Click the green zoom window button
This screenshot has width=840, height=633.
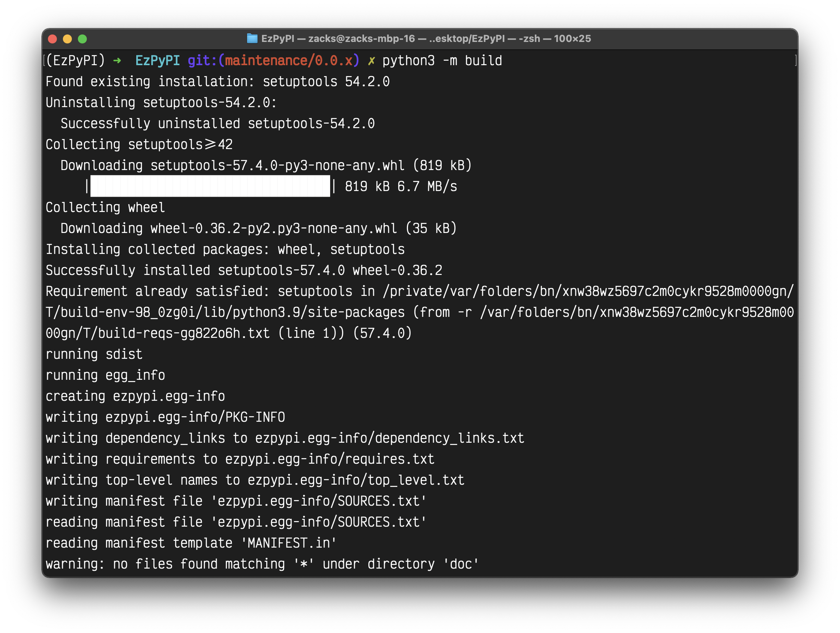[x=82, y=39]
